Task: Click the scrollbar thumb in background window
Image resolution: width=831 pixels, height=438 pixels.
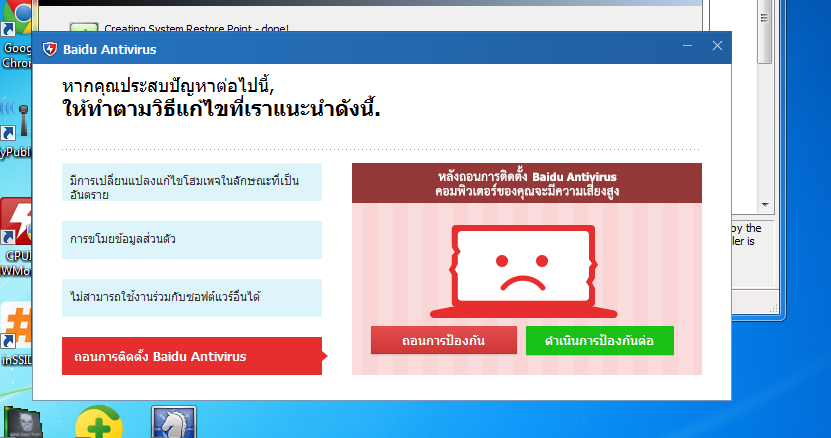Action: pos(764,32)
